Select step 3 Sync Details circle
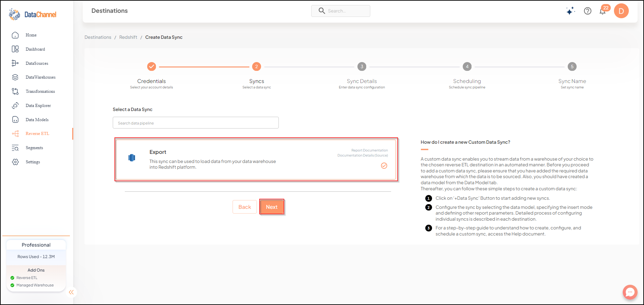Screen dimensions: 644x305 point(362,66)
